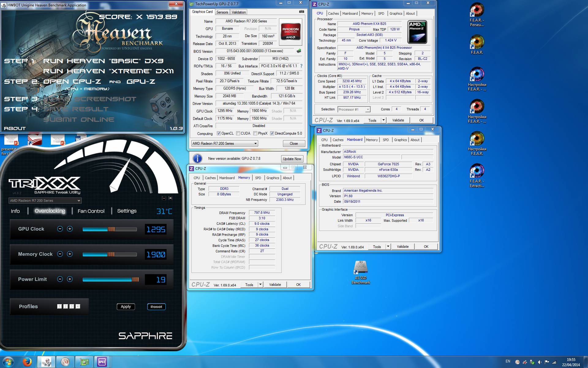Click Reset button in TRIXX
588x368 pixels.
click(156, 307)
